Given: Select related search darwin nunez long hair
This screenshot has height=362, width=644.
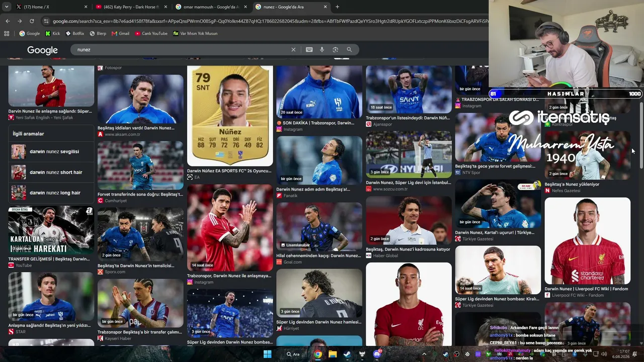Looking at the screenshot, I should pos(51,193).
